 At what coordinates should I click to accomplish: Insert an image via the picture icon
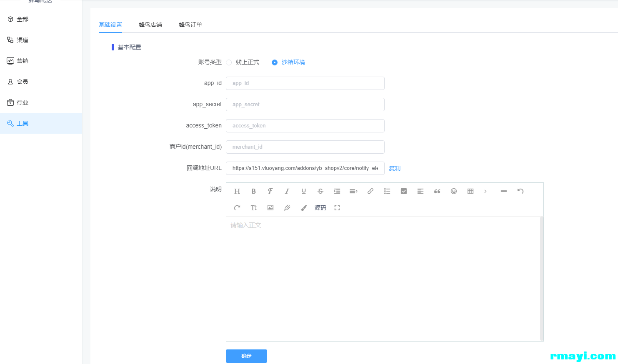tap(270, 208)
